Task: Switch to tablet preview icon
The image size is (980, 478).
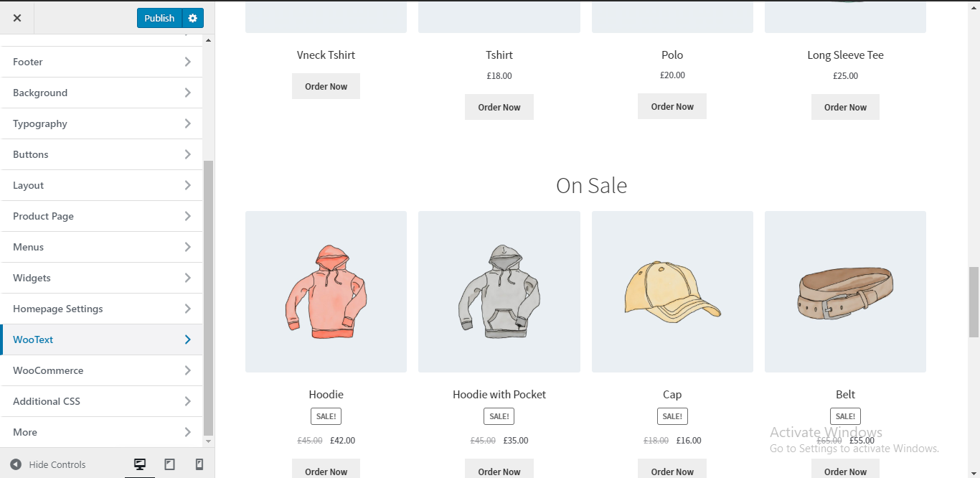Action: 169,464
